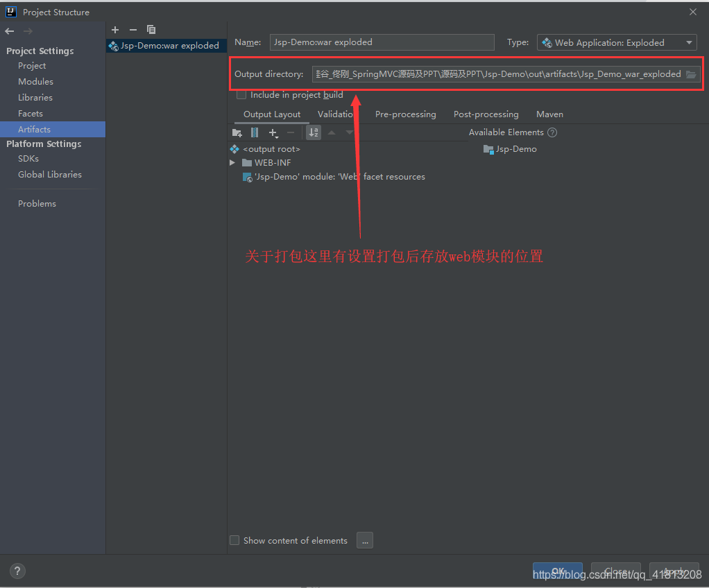Create directory in output layout toolbar
Image resolution: width=709 pixels, height=588 pixels.
pyautogui.click(x=237, y=132)
